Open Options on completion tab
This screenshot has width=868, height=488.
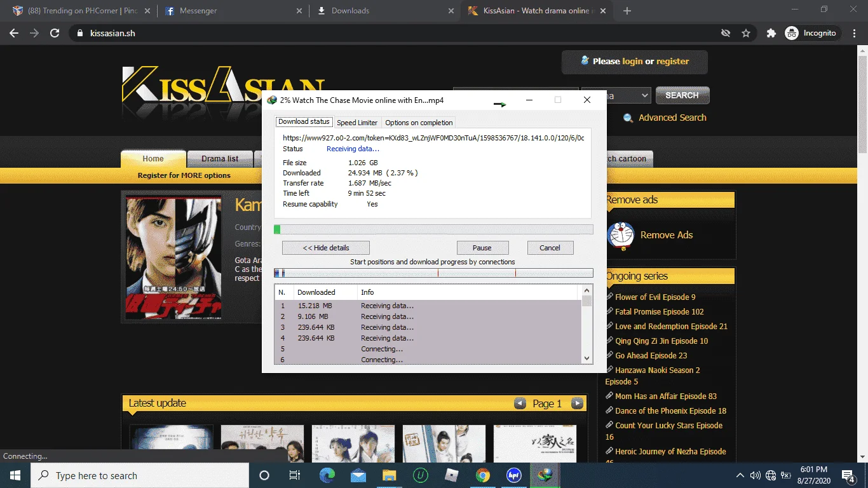pos(419,123)
